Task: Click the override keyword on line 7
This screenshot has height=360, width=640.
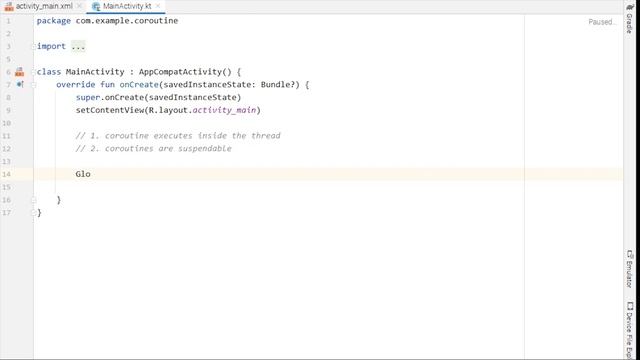Action: coord(76,84)
